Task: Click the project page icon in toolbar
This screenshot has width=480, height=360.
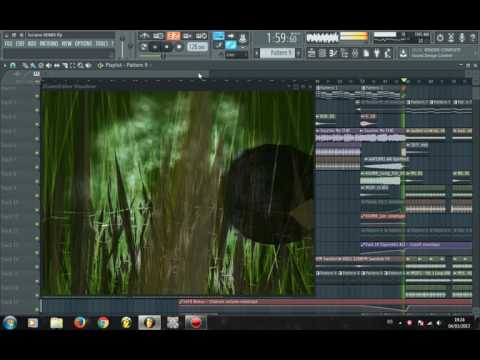Action: tap(366, 53)
